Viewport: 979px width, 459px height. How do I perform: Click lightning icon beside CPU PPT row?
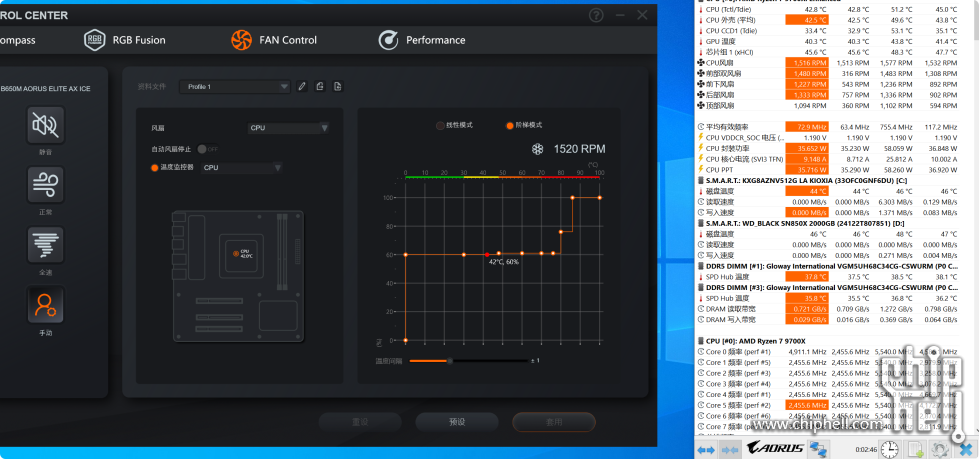pos(701,170)
